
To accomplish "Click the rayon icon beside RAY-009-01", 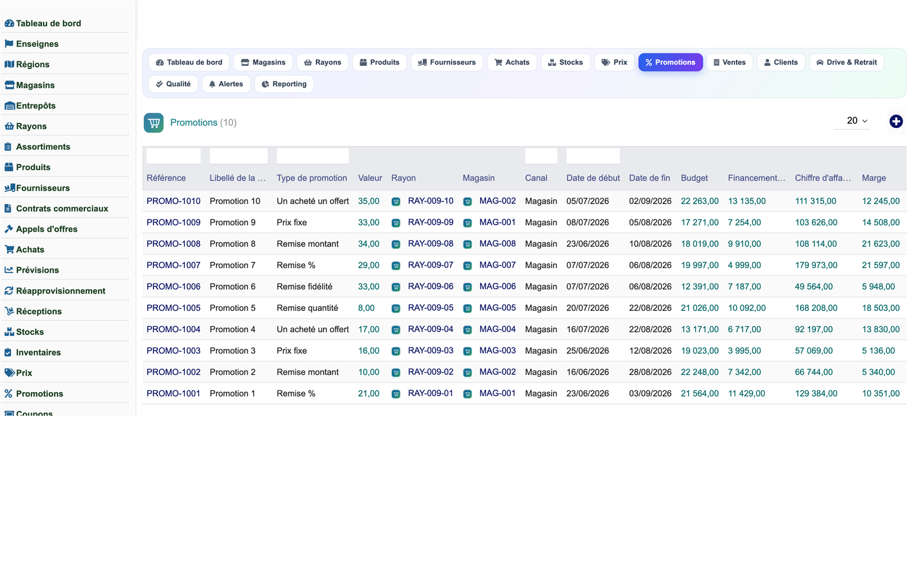I will point(396,394).
